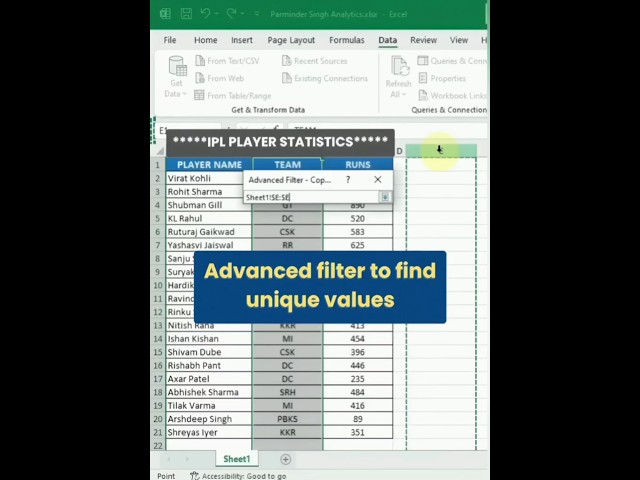The width and height of the screenshot is (640, 480).
Task: Click the Select All corner triangle
Action: tap(160, 151)
